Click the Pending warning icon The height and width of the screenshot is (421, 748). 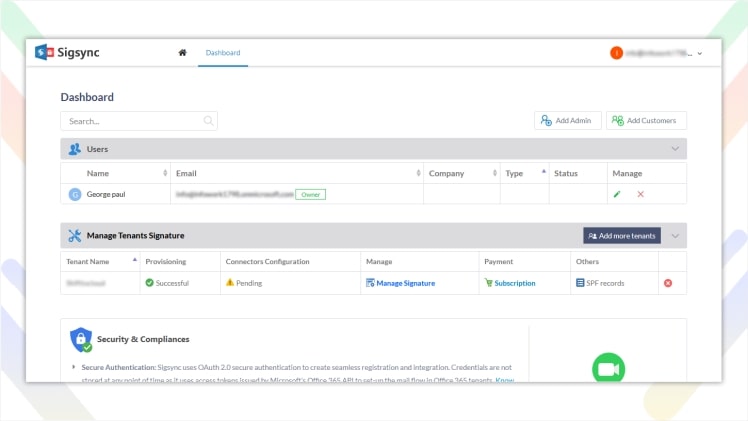pyautogui.click(x=230, y=282)
